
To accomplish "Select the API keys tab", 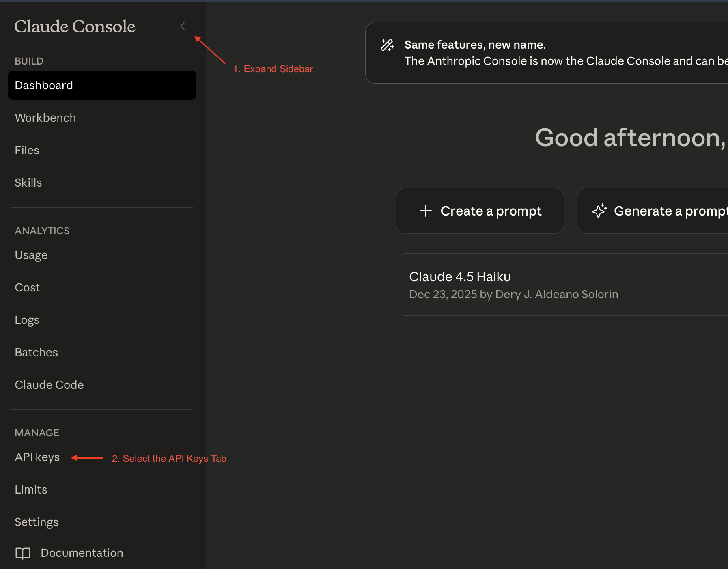I will 37,457.
